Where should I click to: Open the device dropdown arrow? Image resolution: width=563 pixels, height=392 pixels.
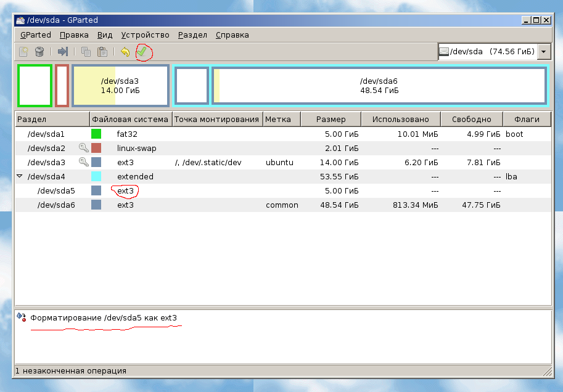(544, 52)
